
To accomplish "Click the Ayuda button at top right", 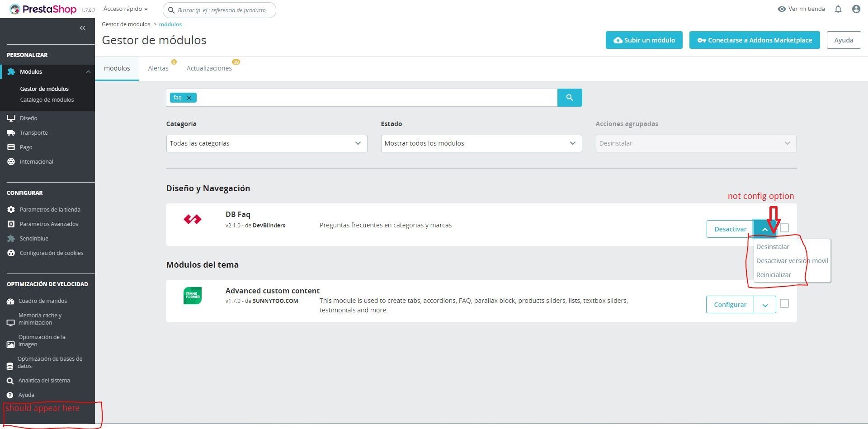I will coord(844,40).
